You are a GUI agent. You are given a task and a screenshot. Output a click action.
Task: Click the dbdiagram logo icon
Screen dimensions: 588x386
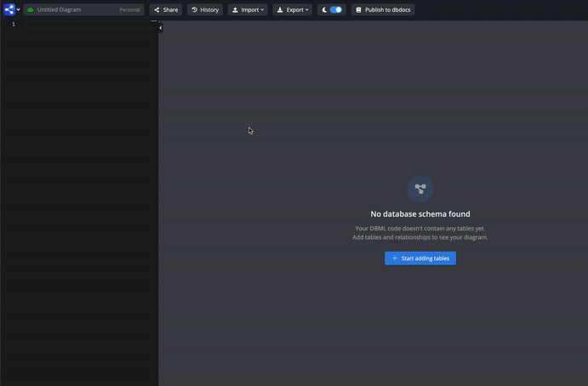(x=9, y=9)
